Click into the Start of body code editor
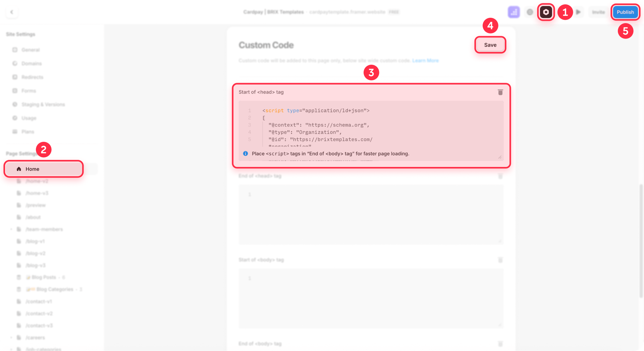This screenshot has height=351, width=644. click(371, 298)
